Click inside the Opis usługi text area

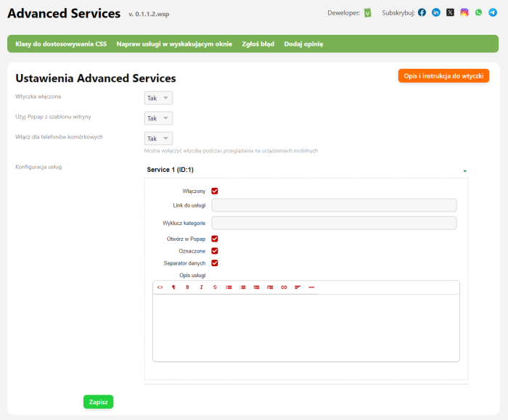coord(306,328)
